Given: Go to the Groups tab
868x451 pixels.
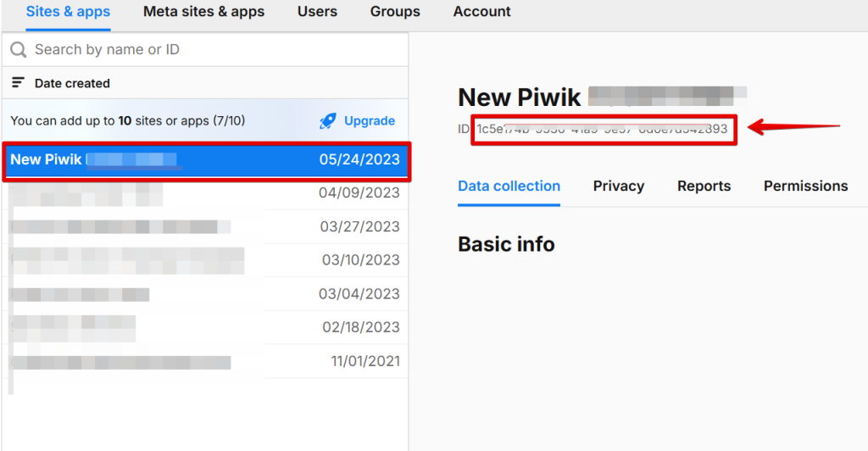Looking at the screenshot, I should coord(395,12).
